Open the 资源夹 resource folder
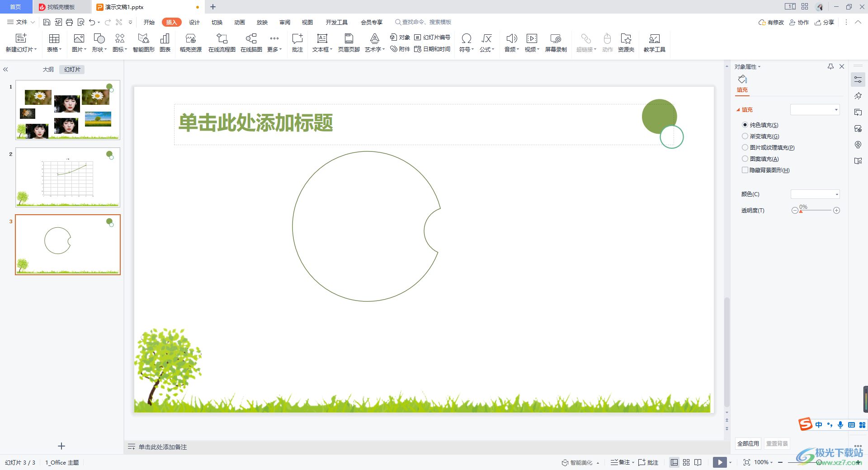868x470 pixels. click(x=626, y=43)
